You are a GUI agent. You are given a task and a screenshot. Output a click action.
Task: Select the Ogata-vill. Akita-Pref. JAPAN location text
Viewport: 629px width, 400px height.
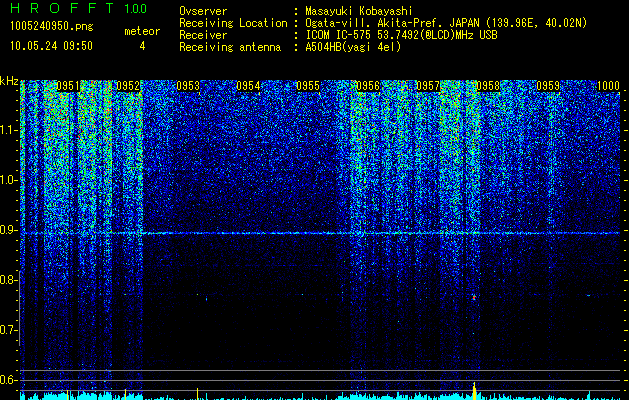coord(446,23)
